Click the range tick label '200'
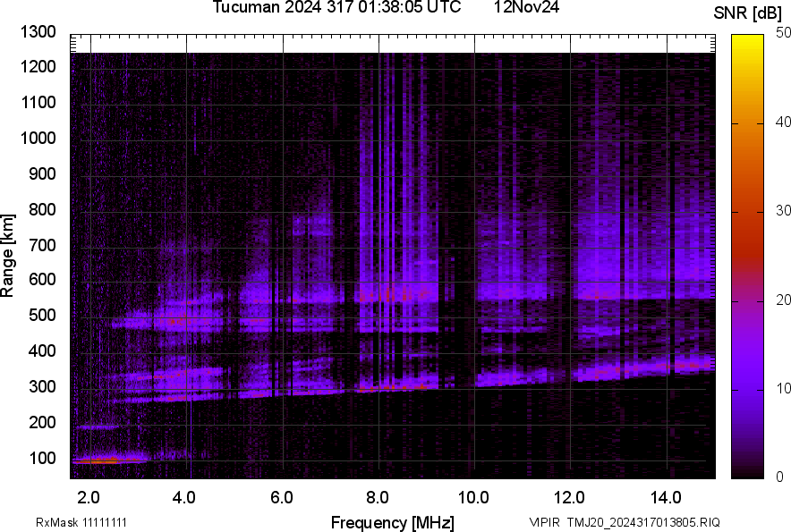This screenshot has height=532, width=791. tap(42, 422)
